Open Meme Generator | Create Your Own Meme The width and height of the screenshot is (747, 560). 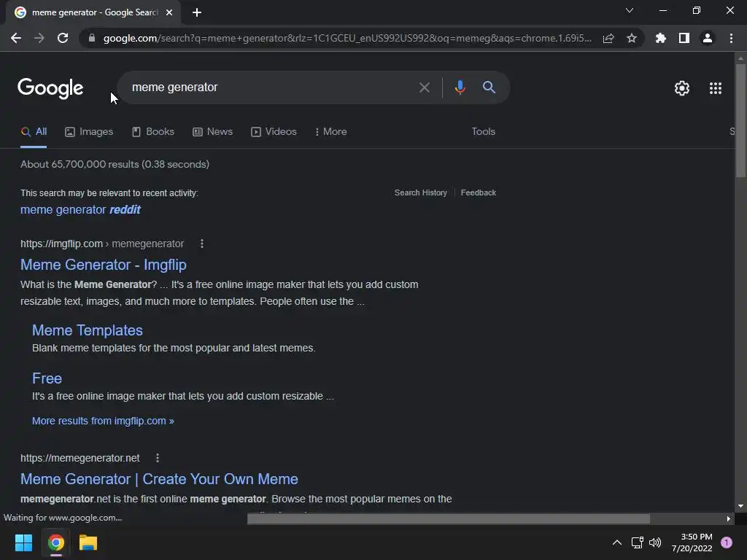159,479
